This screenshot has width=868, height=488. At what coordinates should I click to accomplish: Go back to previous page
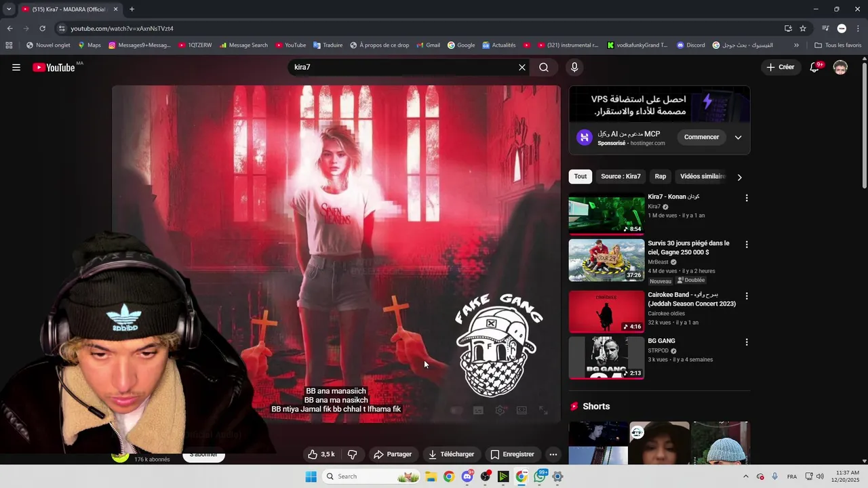(9, 28)
